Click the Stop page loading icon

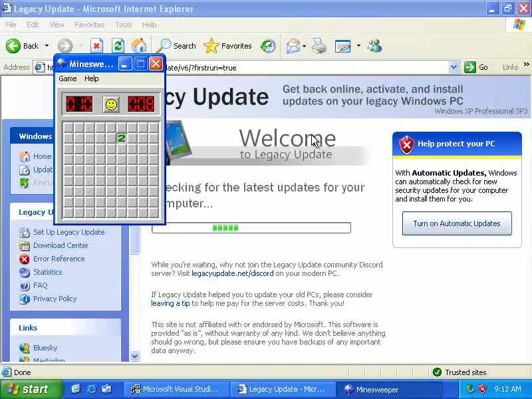point(96,46)
